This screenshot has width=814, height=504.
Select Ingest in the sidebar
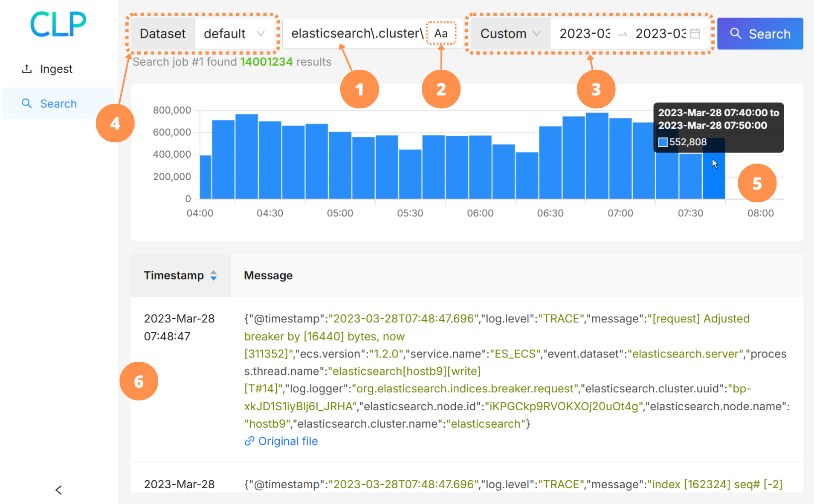pos(55,68)
